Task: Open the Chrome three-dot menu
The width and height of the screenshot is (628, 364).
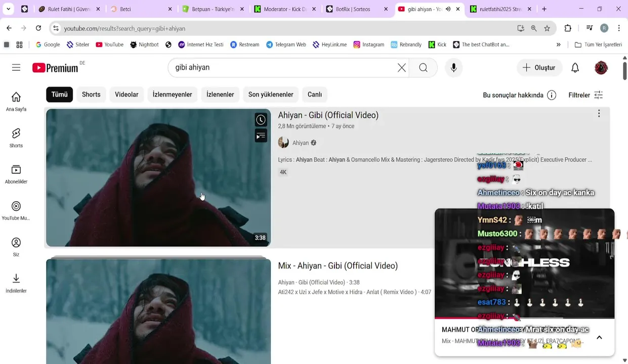Action: click(x=619, y=28)
